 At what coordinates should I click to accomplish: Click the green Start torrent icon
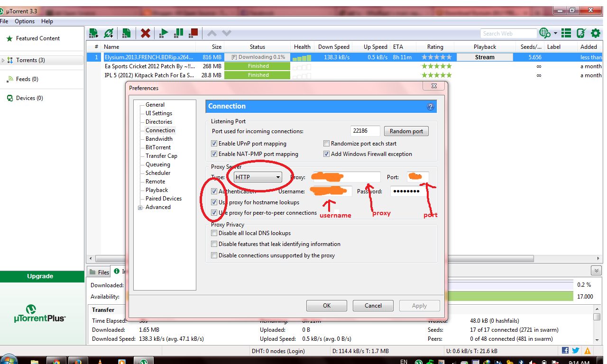click(x=164, y=33)
